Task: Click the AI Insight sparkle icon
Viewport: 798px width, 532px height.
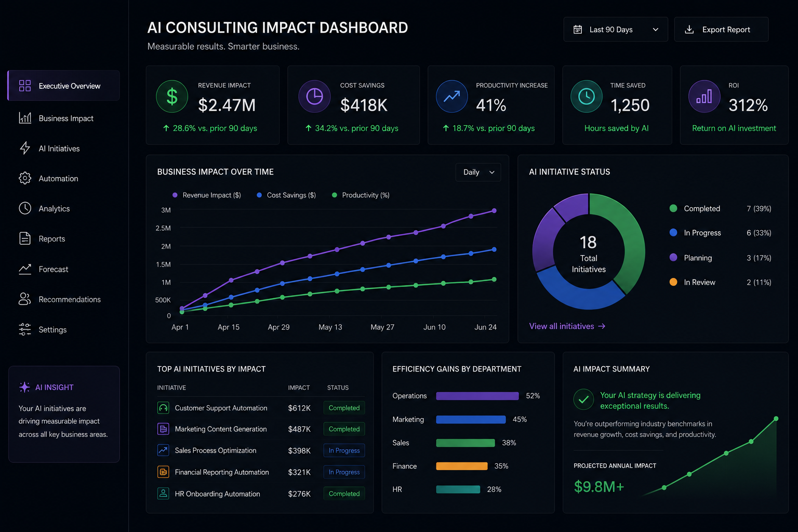Action: click(24, 387)
